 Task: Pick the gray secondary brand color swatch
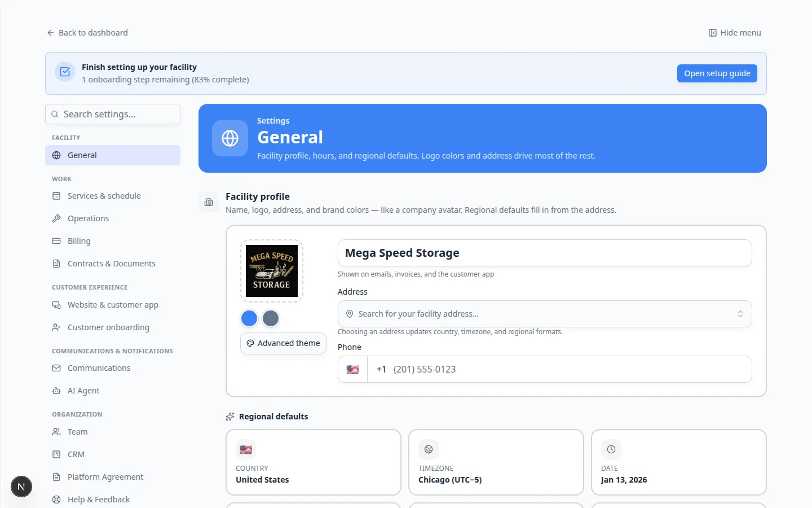[x=271, y=318]
